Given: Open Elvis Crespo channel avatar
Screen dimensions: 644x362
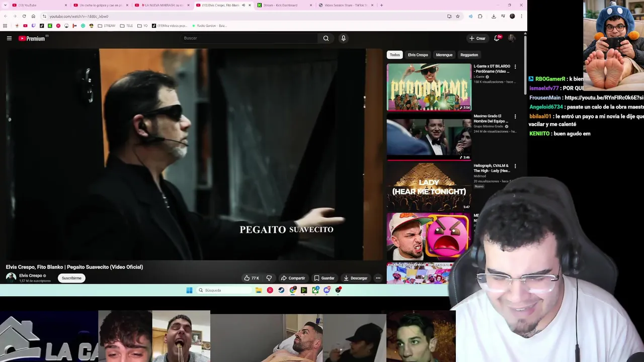Looking at the screenshot, I should [11, 278].
